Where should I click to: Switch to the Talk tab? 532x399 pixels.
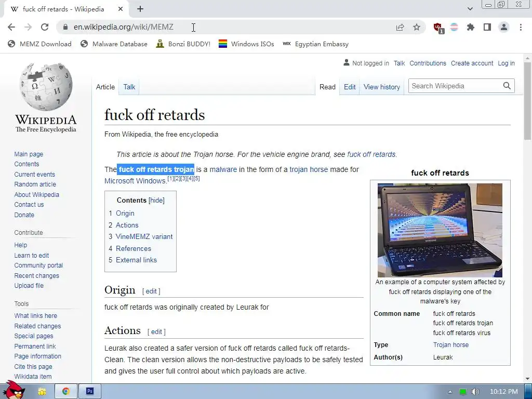pos(129,87)
